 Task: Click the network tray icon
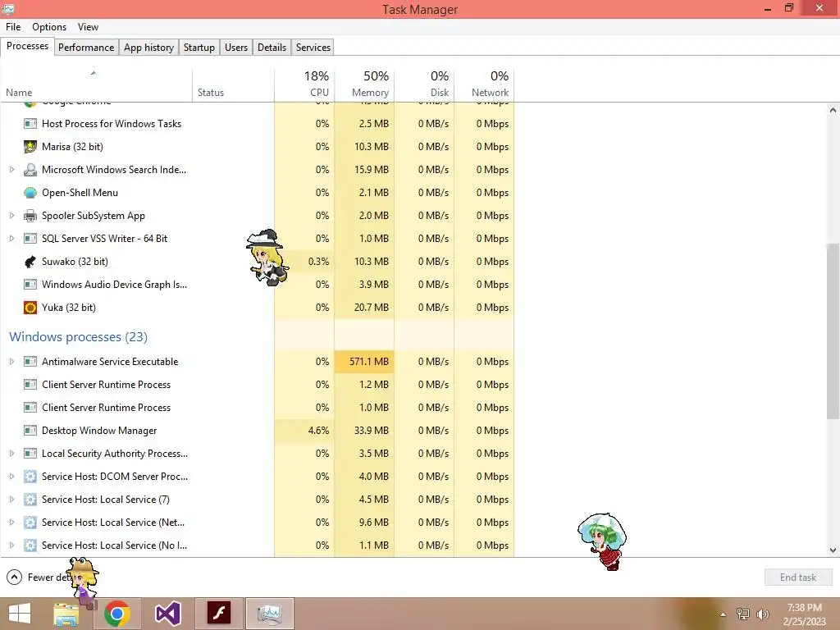(743, 614)
